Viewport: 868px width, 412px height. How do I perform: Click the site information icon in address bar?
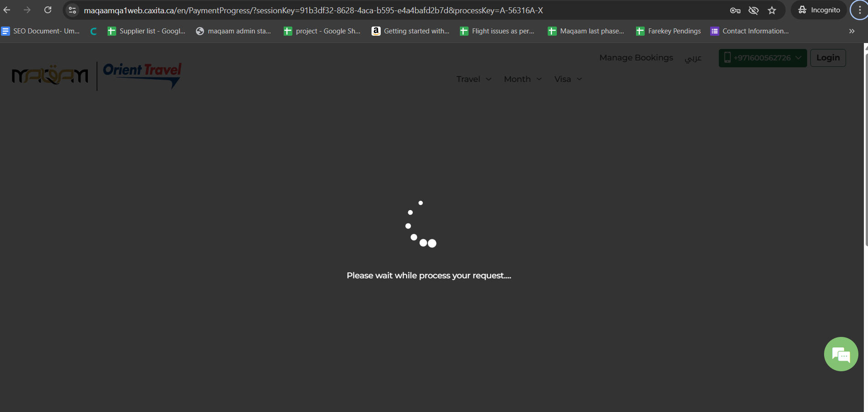coord(72,10)
